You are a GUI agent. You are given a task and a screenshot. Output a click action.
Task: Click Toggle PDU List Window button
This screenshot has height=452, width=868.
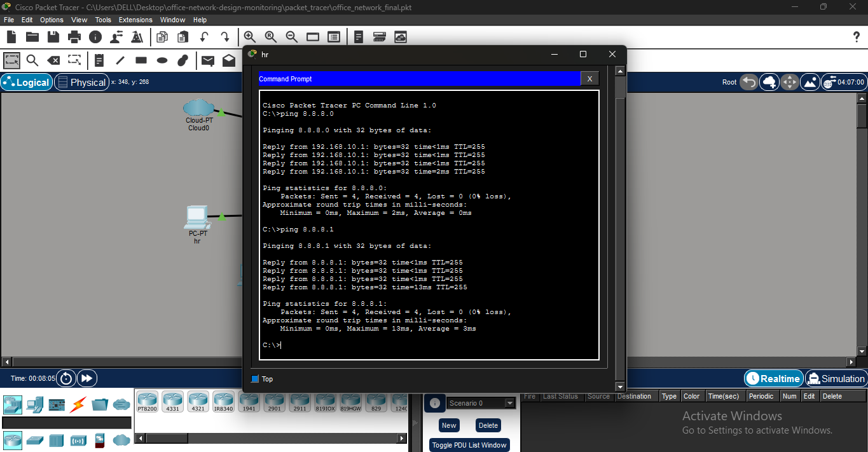tap(469, 445)
